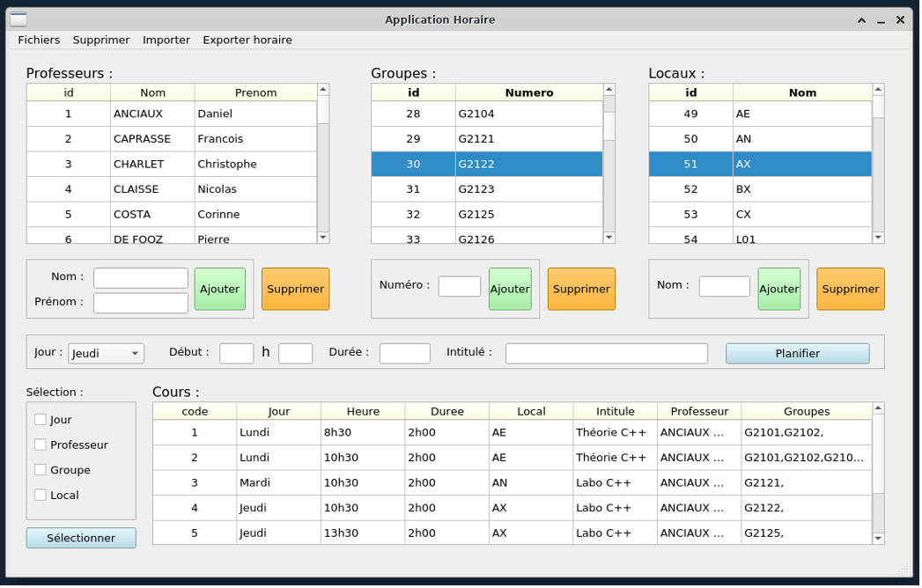
Task: Click the Intitule header in Cours table
Action: point(615,412)
